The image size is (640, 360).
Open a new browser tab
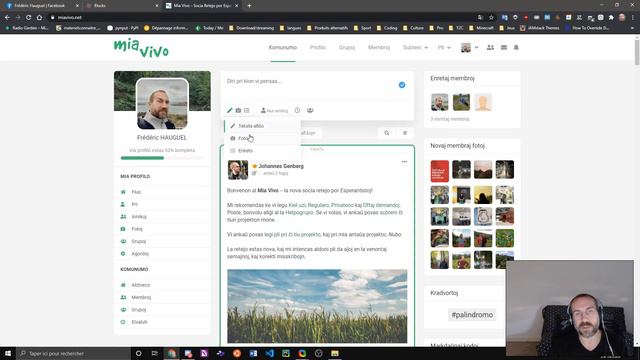(249, 6)
